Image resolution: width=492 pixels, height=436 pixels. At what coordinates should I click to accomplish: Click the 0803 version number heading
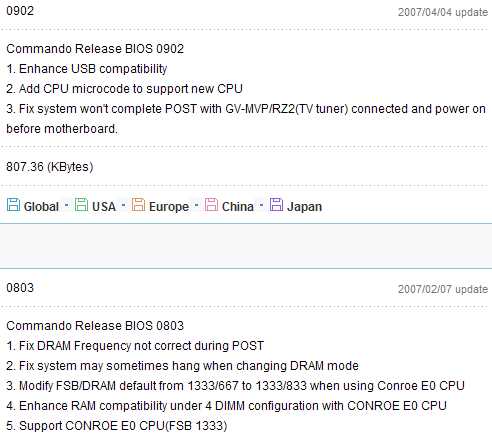(x=20, y=288)
